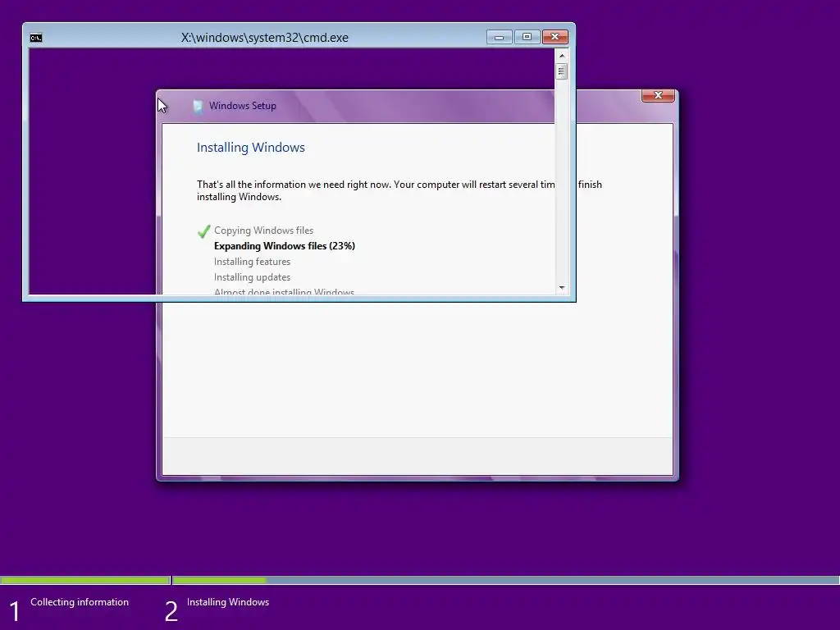
Task: Click the Copying Windows files step
Action: pos(263,231)
